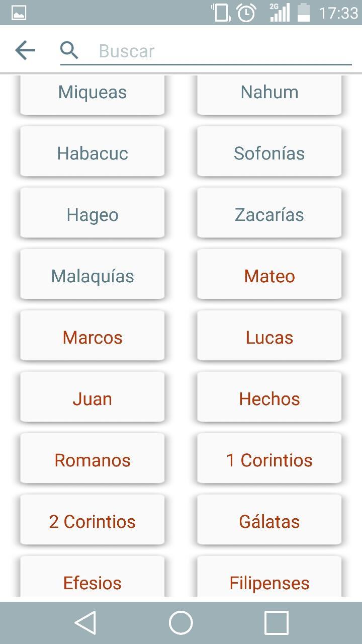Screen dimensions: 362x644
Task: Tap the alarm clock status icon
Action: coord(246,13)
